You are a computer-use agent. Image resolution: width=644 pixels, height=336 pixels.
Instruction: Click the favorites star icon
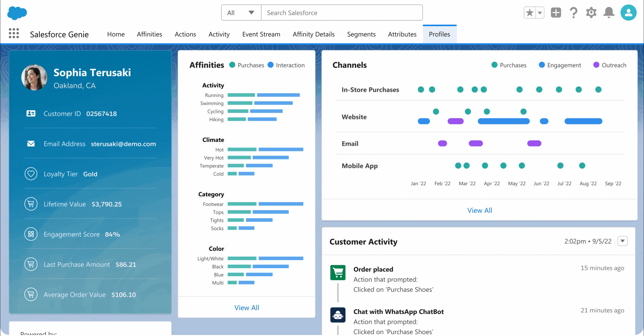click(x=530, y=13)
